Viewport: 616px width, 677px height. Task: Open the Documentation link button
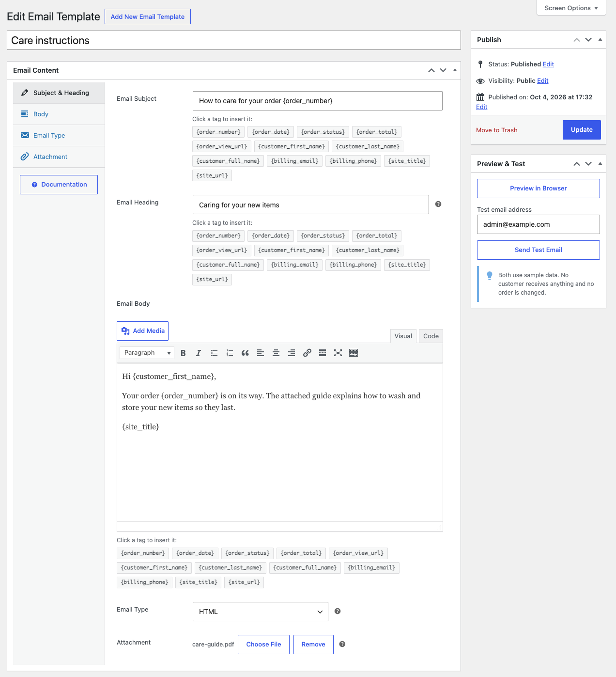tap(59, 185)
